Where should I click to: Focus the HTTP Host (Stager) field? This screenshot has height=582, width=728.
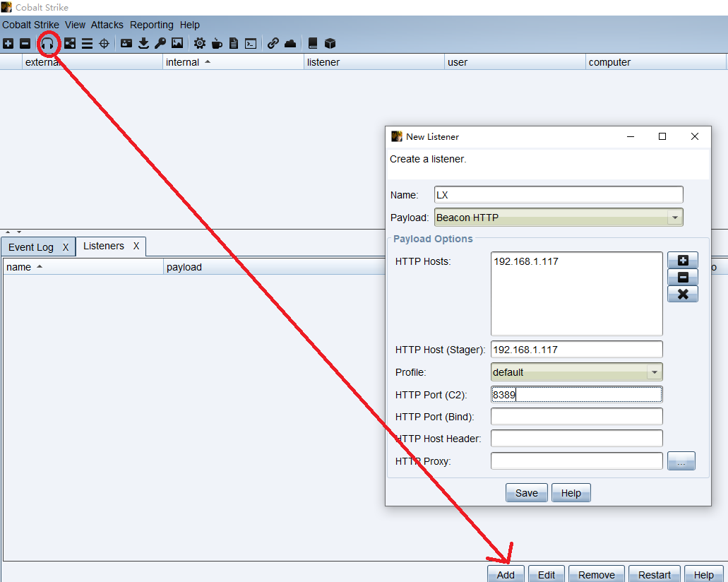coord(577,350)
